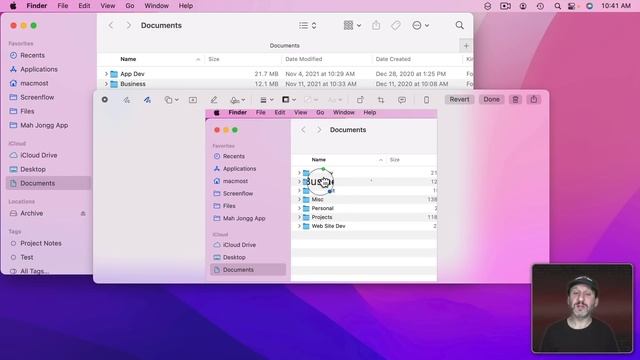Screen dimensions: 640x360
Task: Add a Text box with the markup tool
Action: [x=193, y=100]
